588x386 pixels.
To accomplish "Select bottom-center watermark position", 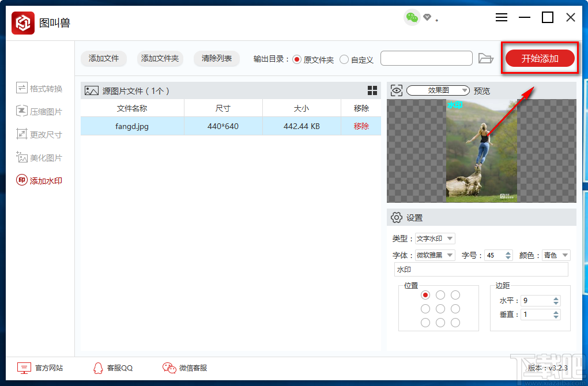I will pyautogui.click(x=440, y=323).
